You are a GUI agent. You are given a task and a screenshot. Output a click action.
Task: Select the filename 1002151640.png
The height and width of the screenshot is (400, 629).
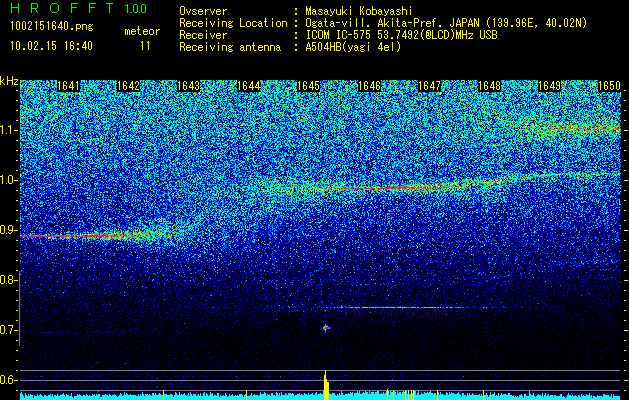(x=52, y=26)
